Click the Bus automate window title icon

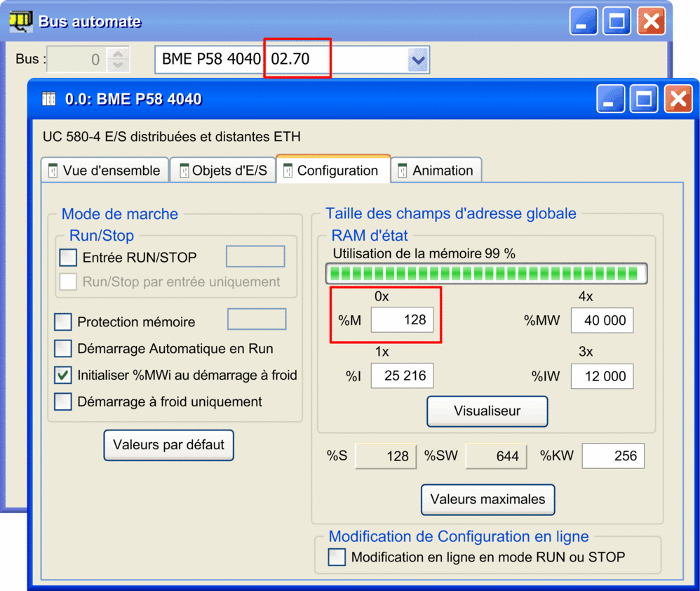(20, 21)
